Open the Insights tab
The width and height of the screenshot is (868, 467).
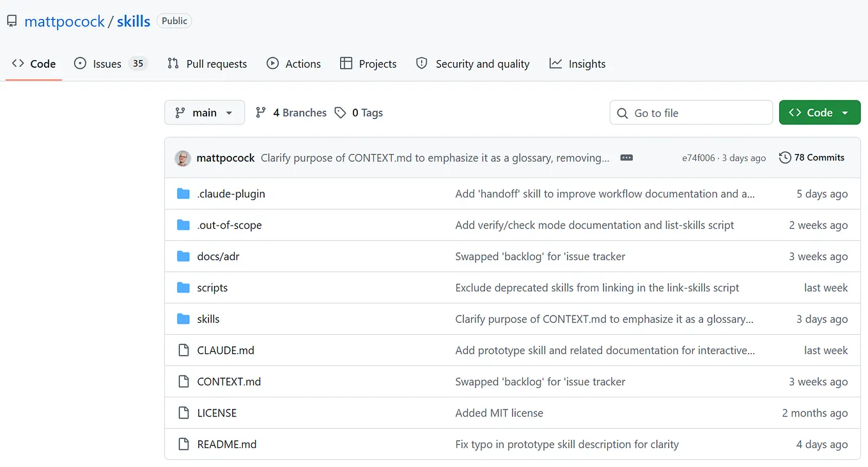(x=578, y=63)
